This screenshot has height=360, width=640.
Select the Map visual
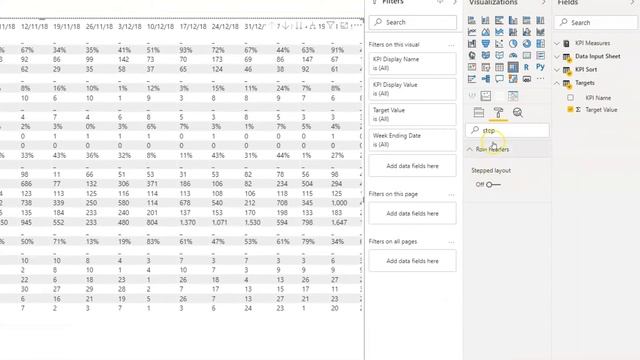click(472, 55)
